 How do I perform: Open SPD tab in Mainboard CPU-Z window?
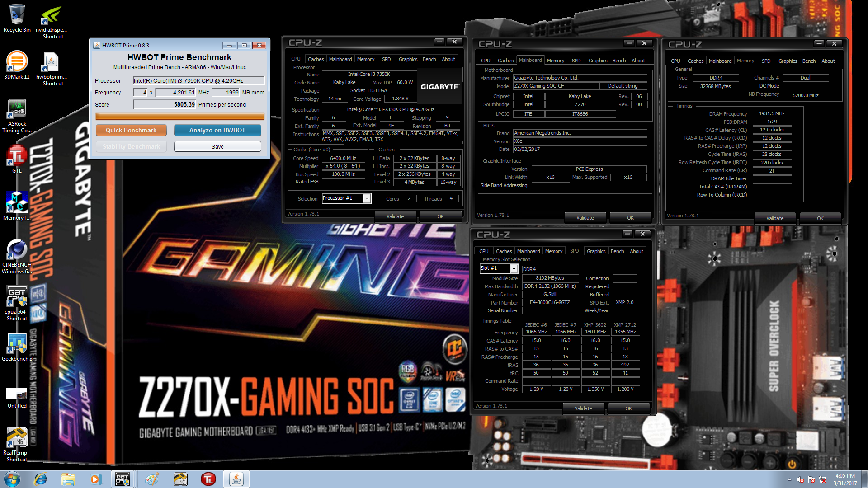[576, 61]
